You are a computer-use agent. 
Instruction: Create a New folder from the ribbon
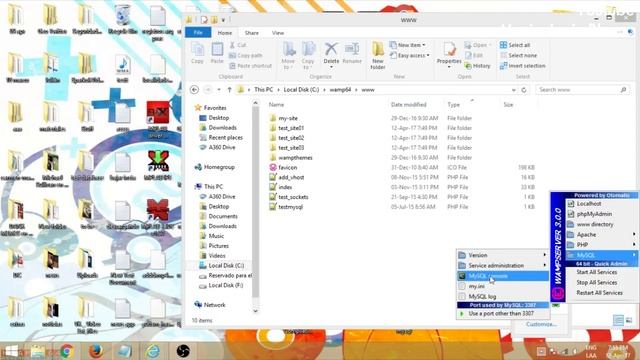(378, 56)
